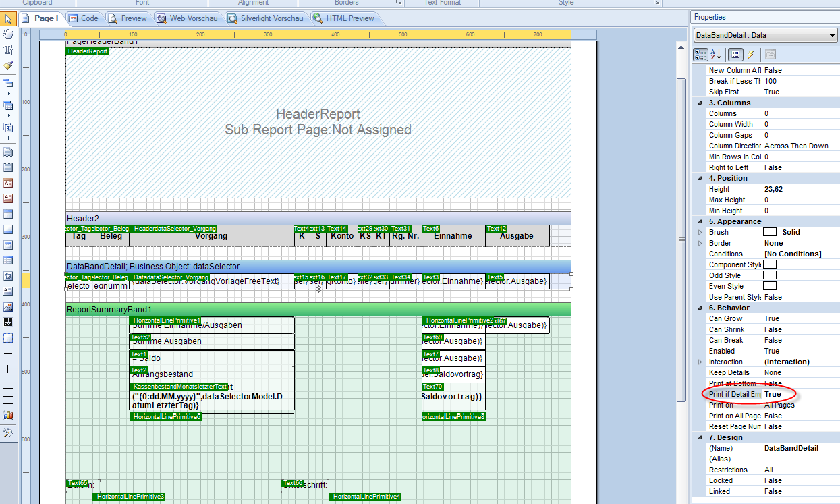Choose the Text Editor tool

click(x=8, y=50)
